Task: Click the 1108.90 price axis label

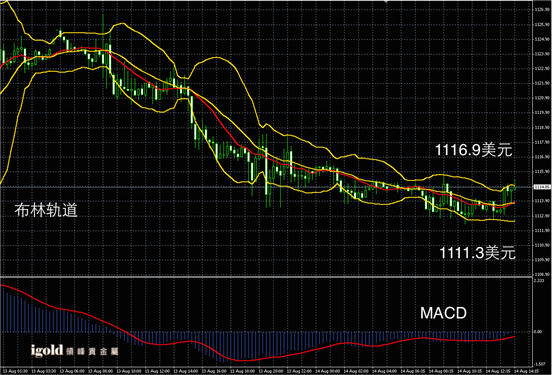Action: tap(542, 274)
